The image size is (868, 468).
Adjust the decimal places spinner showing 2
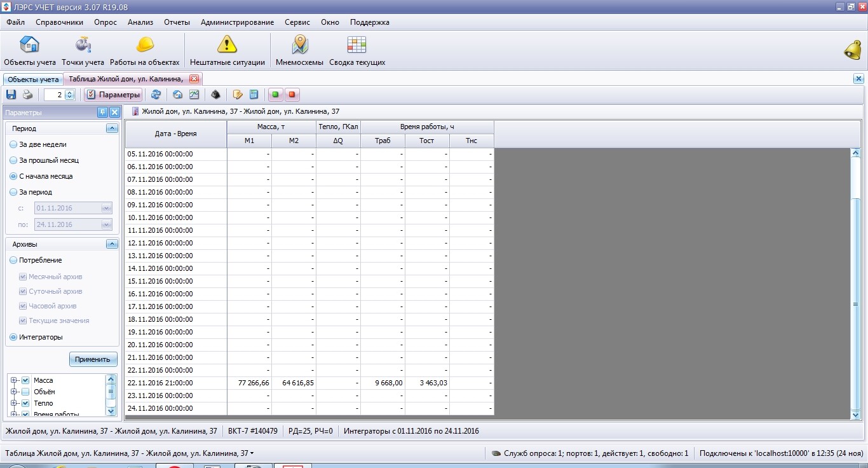70,95
